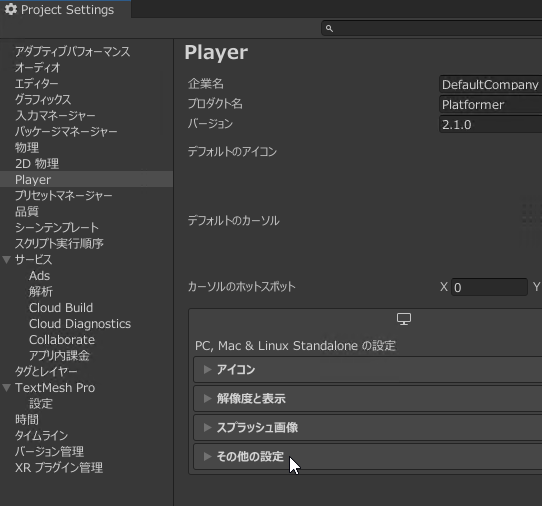
Task: Click the cursor hotspot X value field
Action: pyautogui.click(x=489, y=287)
